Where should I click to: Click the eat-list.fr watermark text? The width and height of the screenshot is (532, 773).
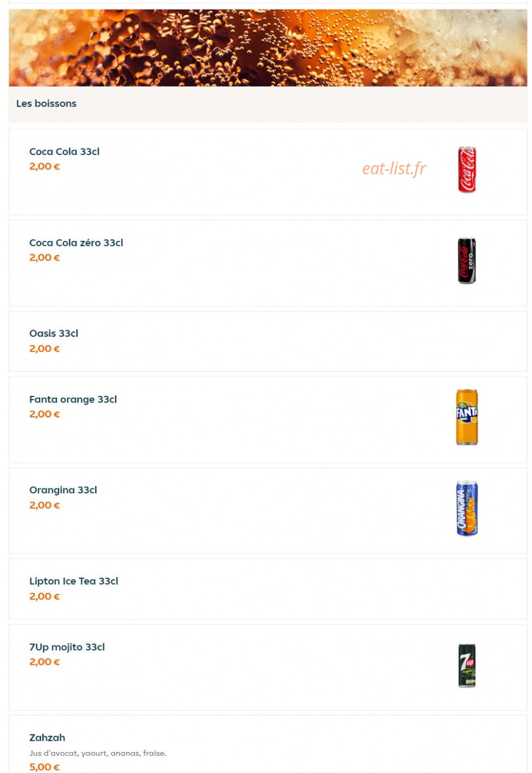pyautogui.click(x=394, y=168)
